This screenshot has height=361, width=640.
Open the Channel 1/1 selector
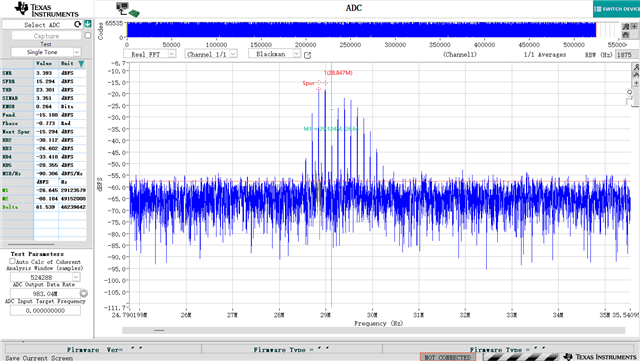211,54
